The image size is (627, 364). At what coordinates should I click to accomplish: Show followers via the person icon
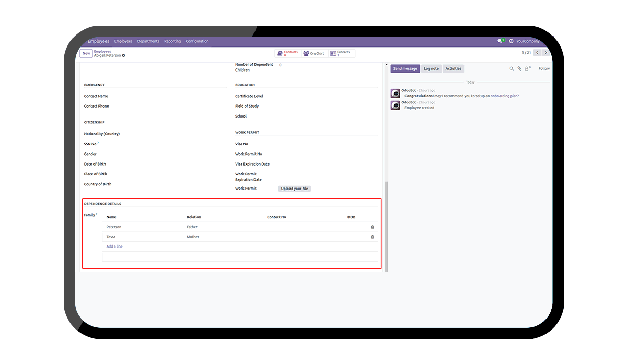[x=527, y=68]
